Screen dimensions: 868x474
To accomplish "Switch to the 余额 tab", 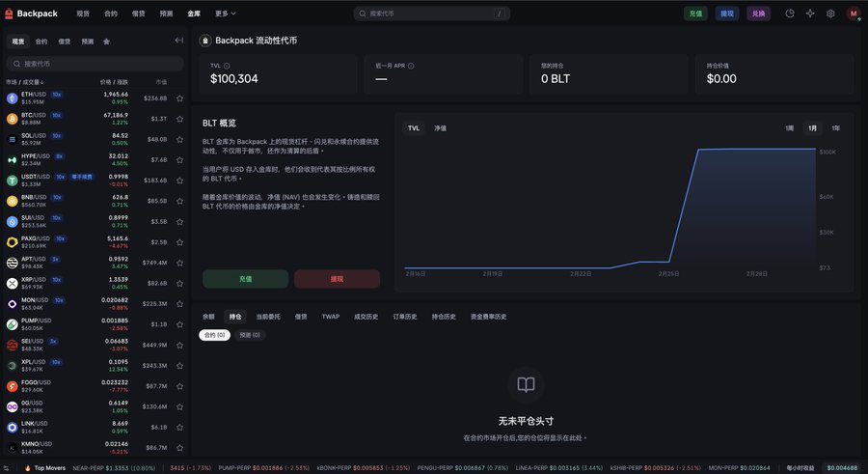I will pos(208,317).
